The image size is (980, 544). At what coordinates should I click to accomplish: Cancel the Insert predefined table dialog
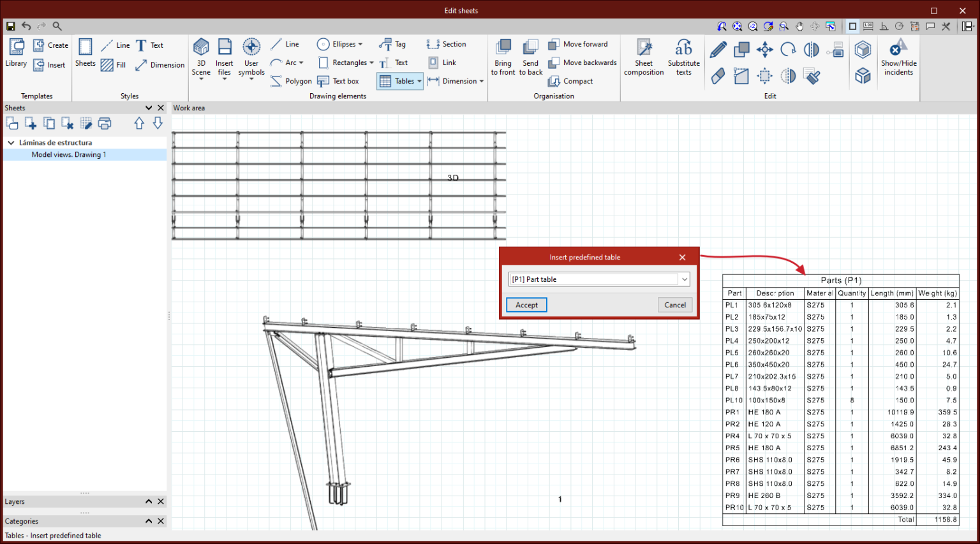(x=674, y=305)
